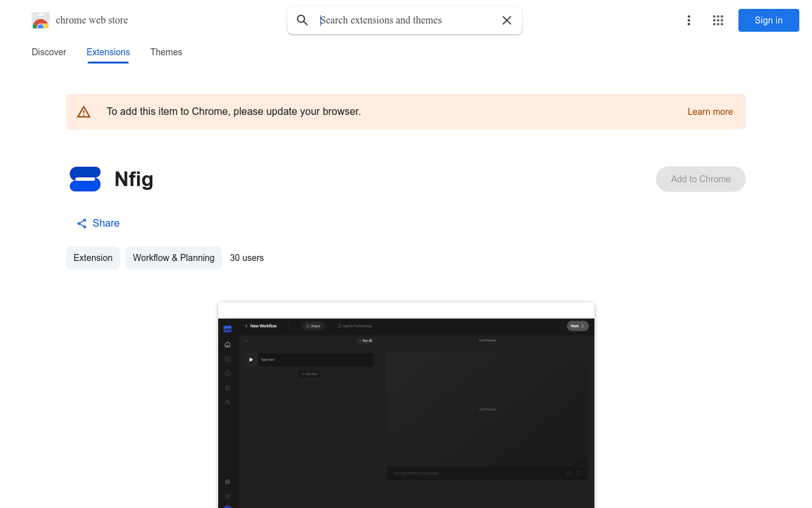Open the Extensions tab
Image resolution: width=812 pixels, height=508 pixels.
tap(108, 52)
